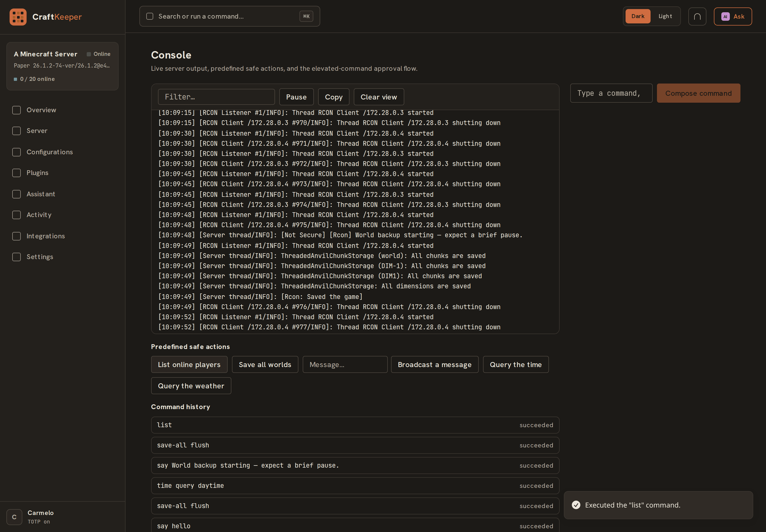
Task: Click the AI badge icon on Ask
Action: coord(725,16)
